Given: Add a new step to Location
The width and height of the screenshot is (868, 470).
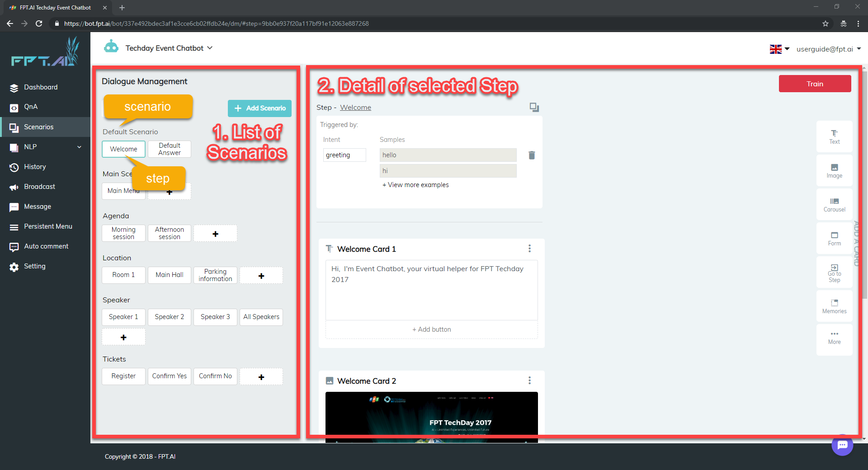Looking at the screenshot, I should (261, 276).
